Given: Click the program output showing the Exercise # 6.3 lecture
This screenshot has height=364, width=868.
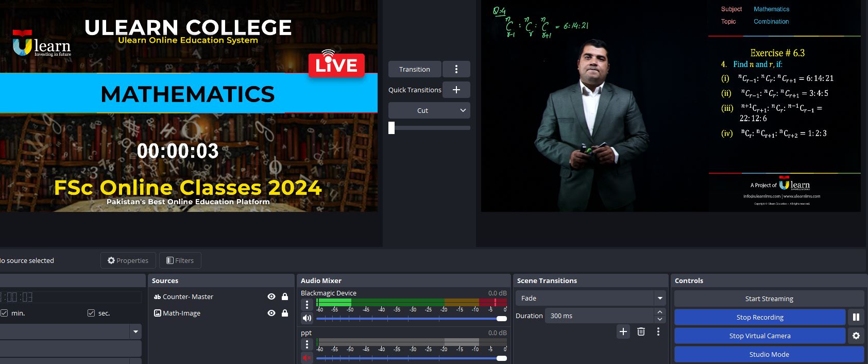Looking at the screenshot, I should 671,106.
